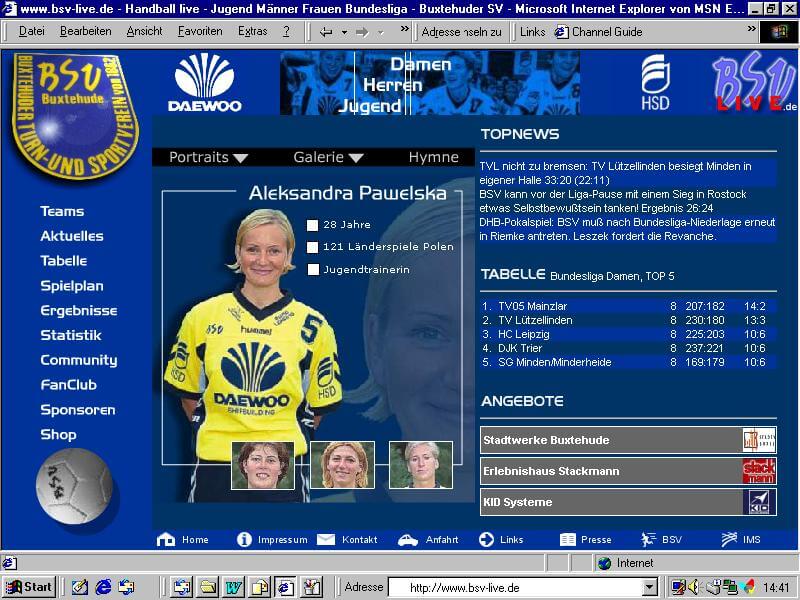This screenshot has height=600, width=800.
Task: Open the Back button history dropdown arrow
Action: pos(344,33)
